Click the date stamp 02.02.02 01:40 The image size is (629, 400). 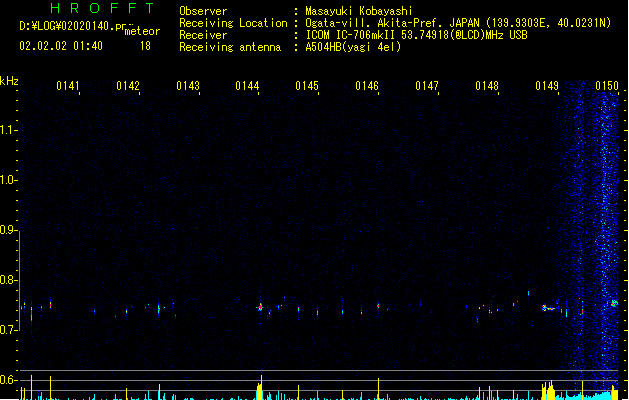pos(61,46)
